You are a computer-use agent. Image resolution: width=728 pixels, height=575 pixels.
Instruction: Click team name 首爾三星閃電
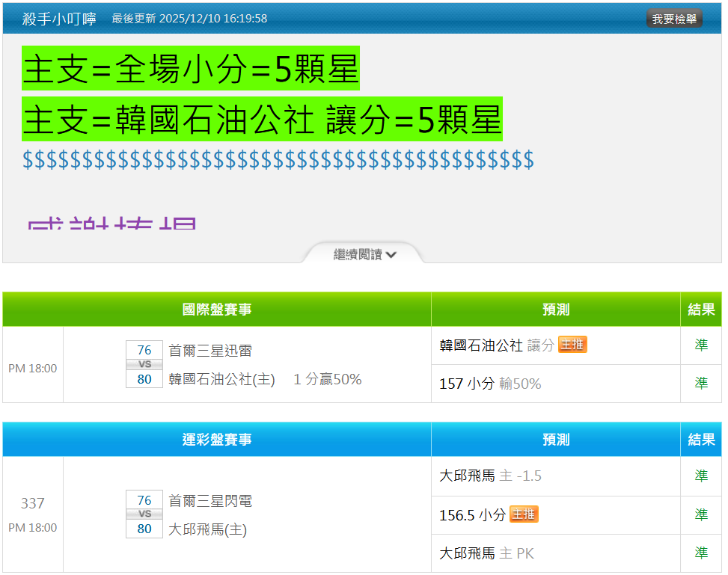(209, 501)
